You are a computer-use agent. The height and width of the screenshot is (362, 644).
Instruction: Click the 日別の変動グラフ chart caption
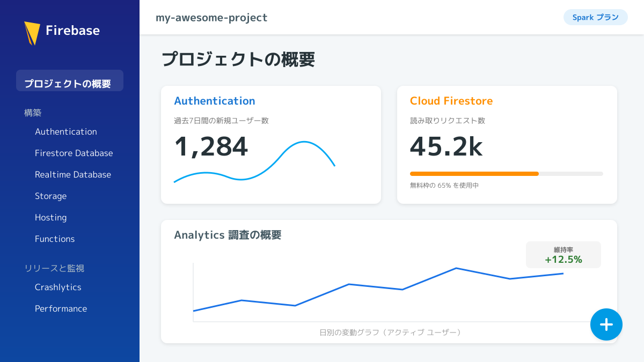[390, 333]
